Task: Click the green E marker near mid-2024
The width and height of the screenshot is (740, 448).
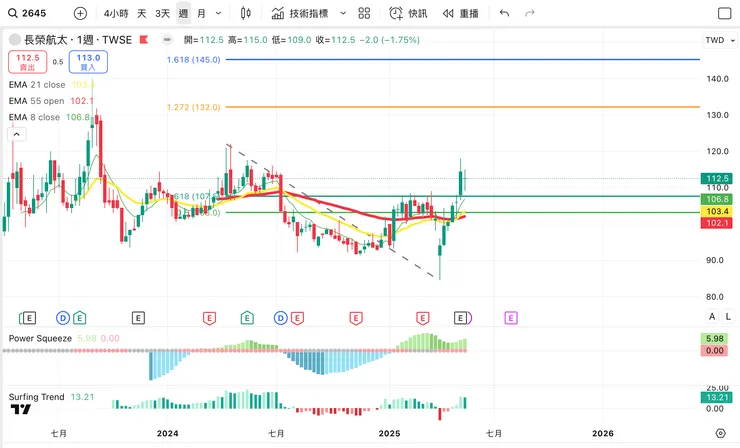Action: point(247,318)
